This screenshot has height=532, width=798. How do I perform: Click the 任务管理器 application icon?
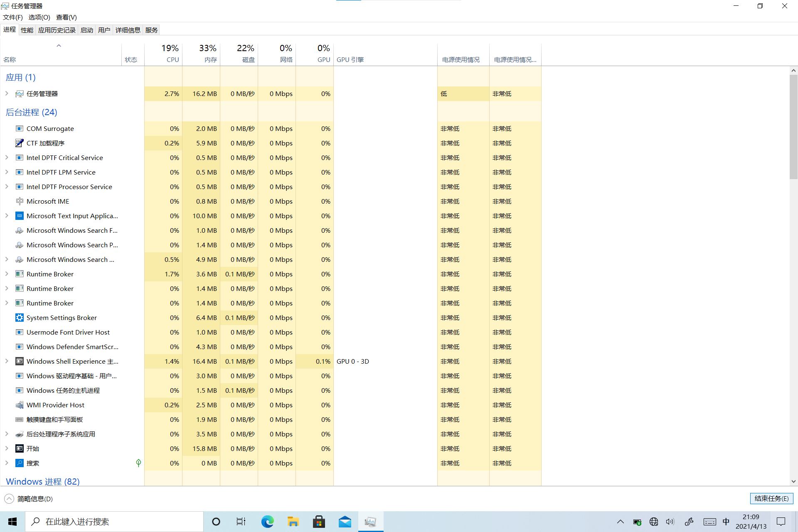(20, 93)
